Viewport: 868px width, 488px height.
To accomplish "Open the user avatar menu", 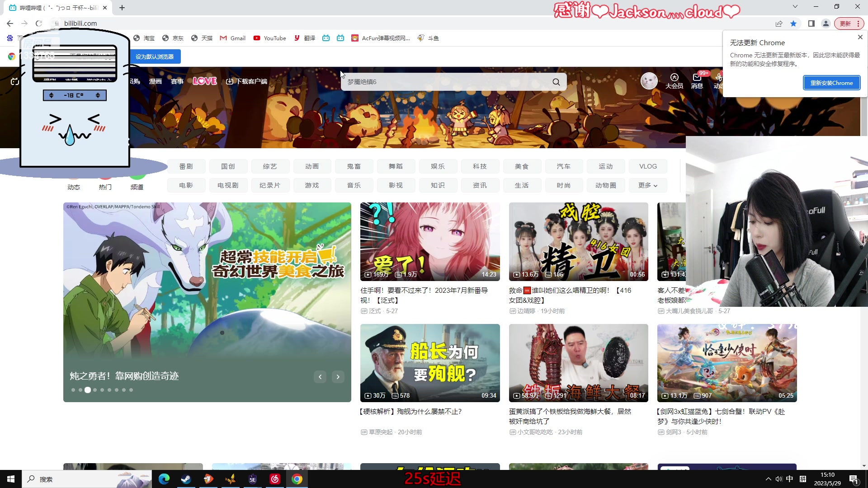I will (649, 81).
